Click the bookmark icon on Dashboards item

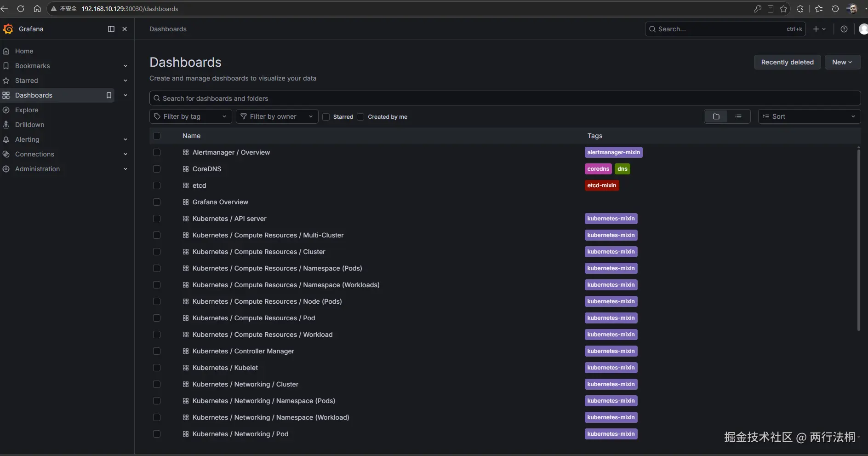coord(109,95)
